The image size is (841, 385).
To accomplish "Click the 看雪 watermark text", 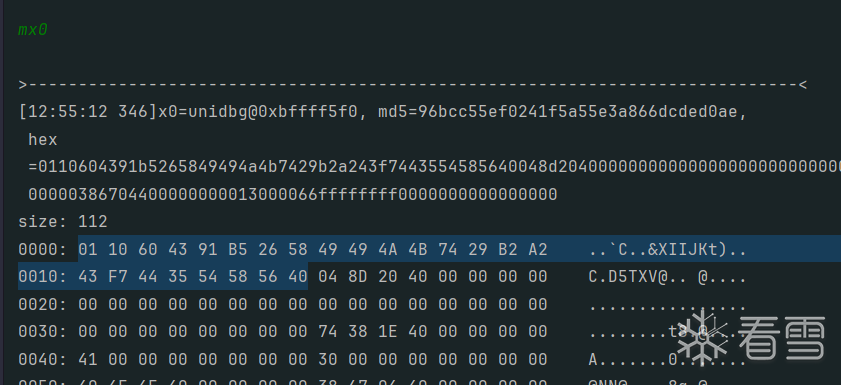I will [x=782, y=338].
